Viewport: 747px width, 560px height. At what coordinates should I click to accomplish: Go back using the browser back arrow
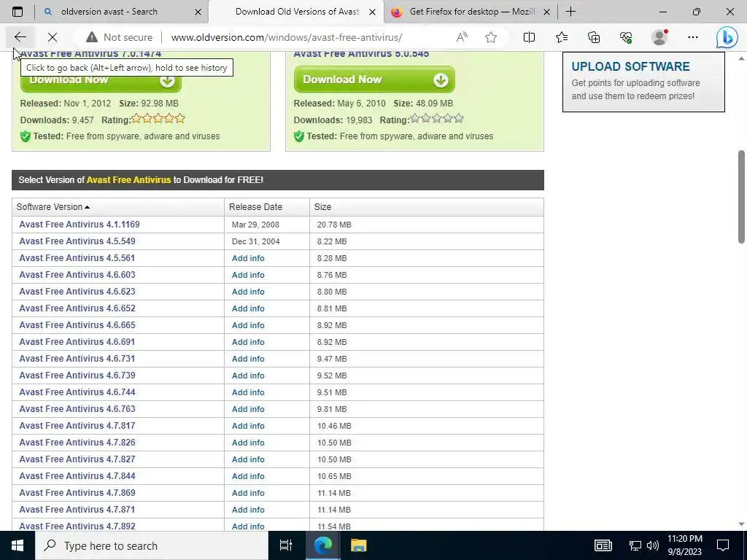pos(20,37)
